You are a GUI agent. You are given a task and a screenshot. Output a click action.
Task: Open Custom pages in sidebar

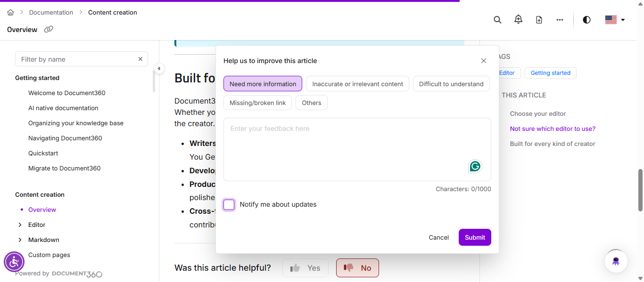pos(49,255)
